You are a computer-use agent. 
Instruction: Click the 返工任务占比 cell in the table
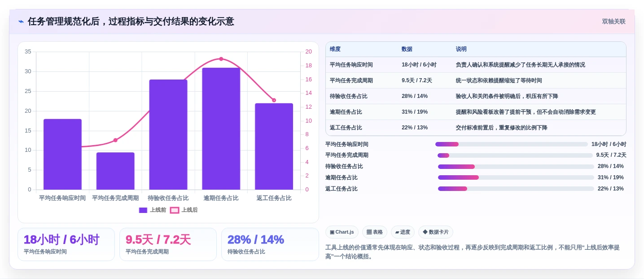346,128
